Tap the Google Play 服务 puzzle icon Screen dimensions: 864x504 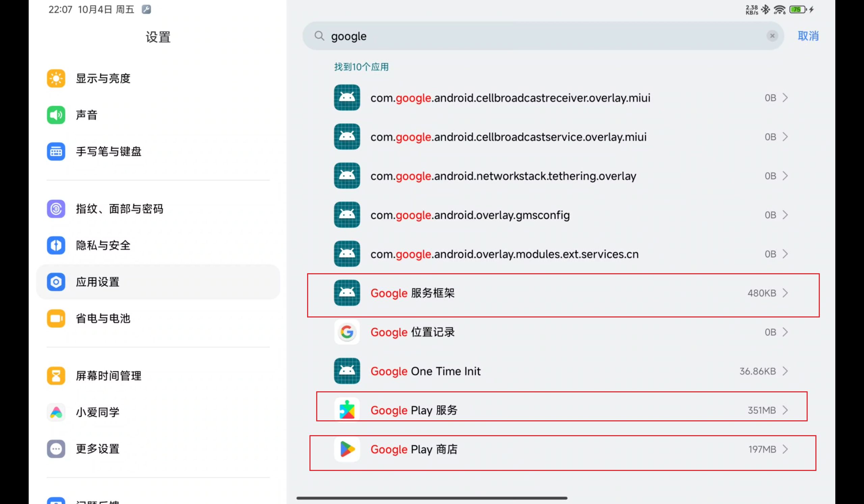click(x=347, y=410)
